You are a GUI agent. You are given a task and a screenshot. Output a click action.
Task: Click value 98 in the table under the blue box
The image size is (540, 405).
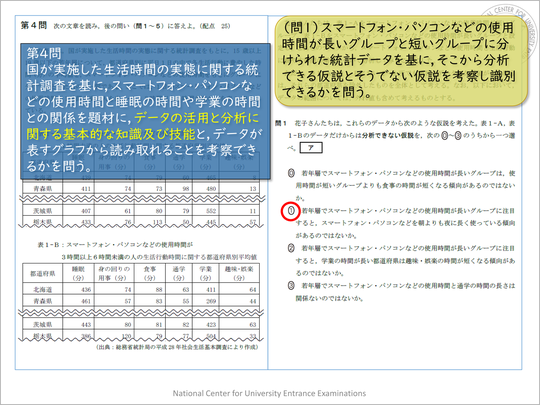186,189
